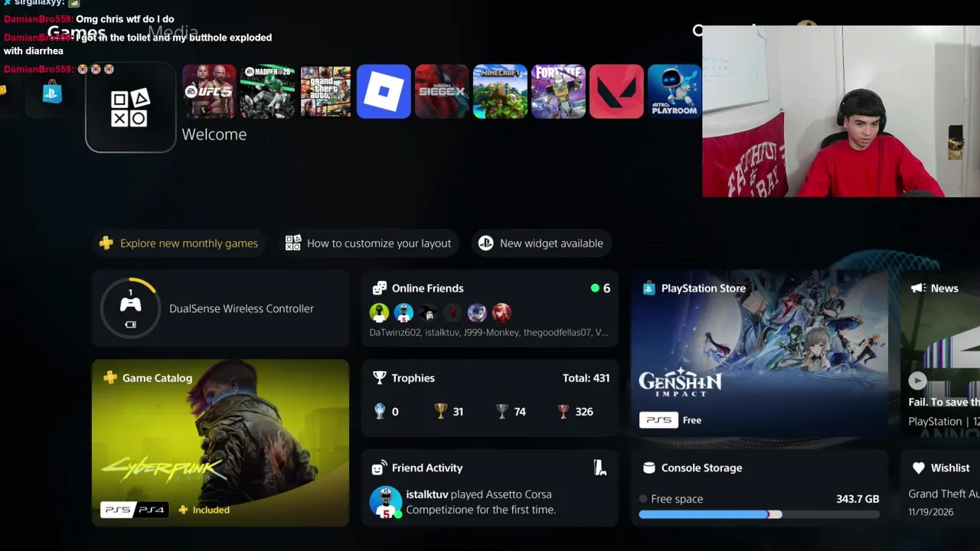The image size is (980, 551).
Task: Select the second online friend avatar
Action: [x=403, y=312]
